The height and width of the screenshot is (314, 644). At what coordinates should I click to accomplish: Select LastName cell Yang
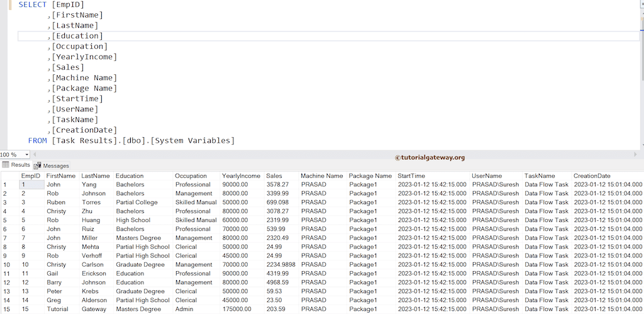pyautogui.click(x=96, y=184)
